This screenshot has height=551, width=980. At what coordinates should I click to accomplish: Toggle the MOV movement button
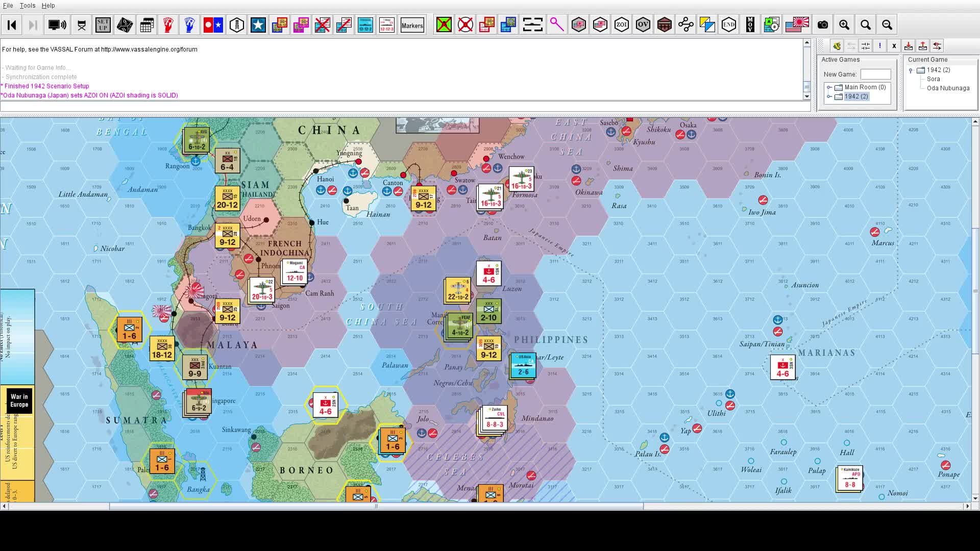(x=750, y=25)
